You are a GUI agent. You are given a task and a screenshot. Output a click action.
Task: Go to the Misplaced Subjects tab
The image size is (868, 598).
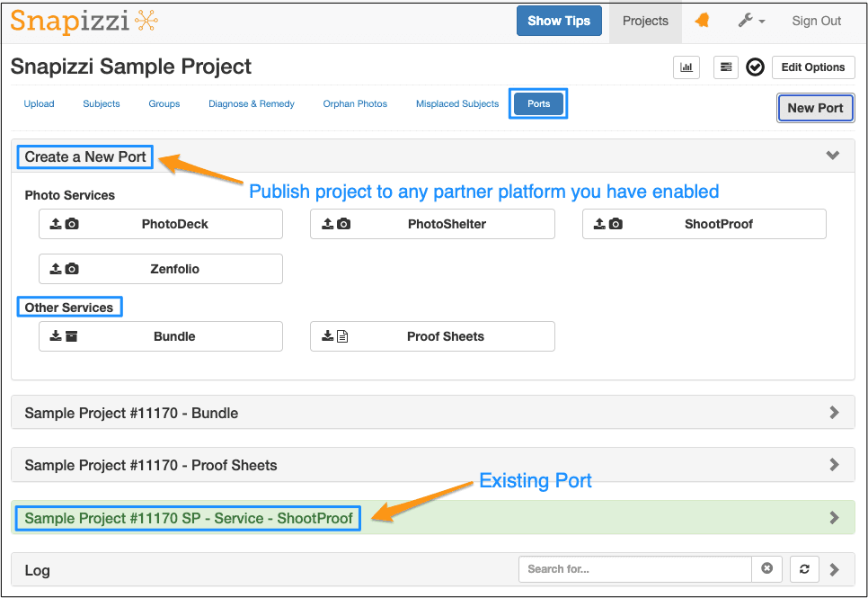457,103
